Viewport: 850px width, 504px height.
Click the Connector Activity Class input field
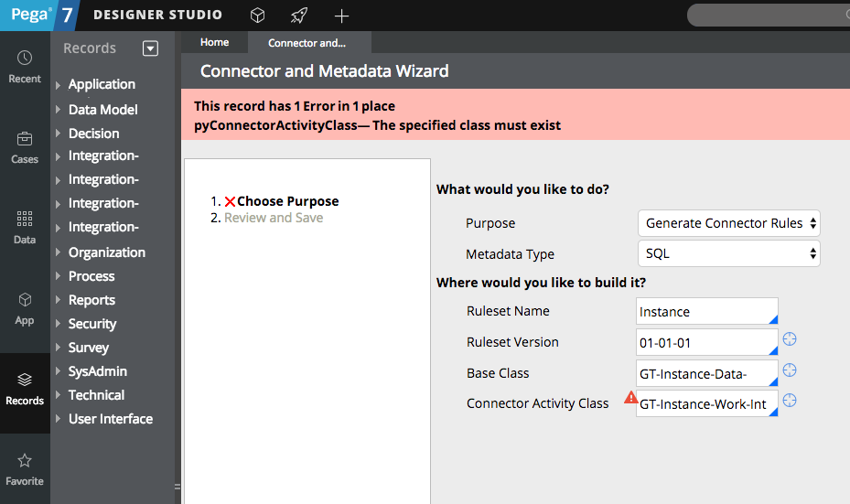click(707, 403)
